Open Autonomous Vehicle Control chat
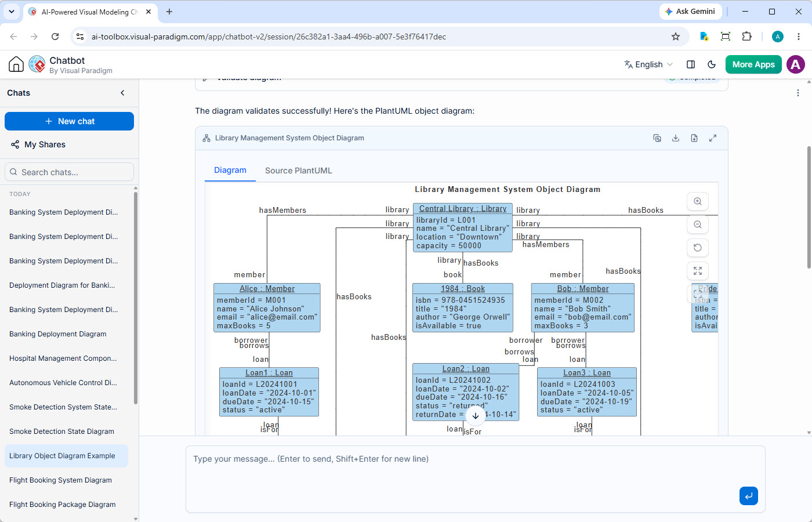This screenshot has width=812, height=522. (66, 383)
